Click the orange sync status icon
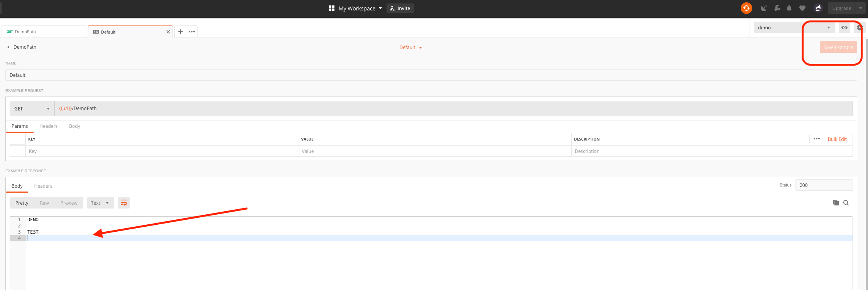Screen dimensions: 868x290 pos(746,8)
